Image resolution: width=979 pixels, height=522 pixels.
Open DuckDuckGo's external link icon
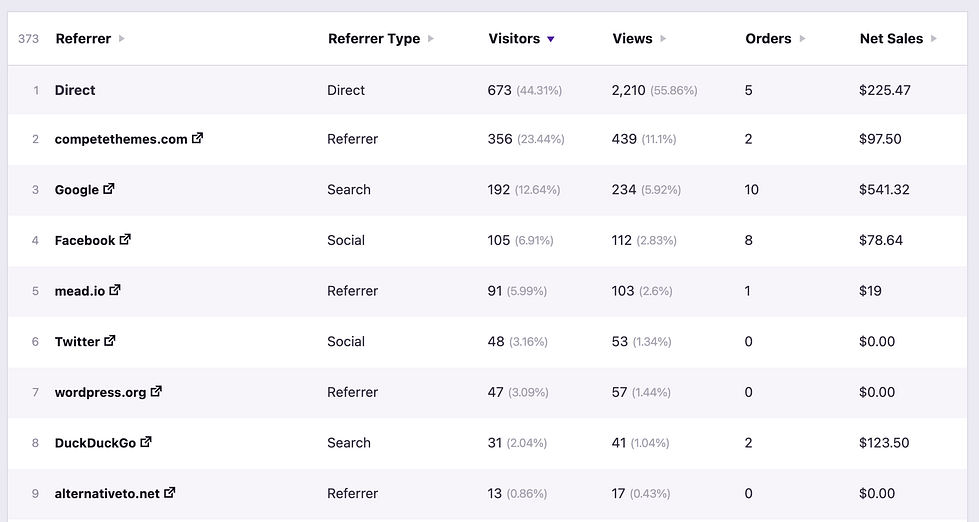(146, 442)
